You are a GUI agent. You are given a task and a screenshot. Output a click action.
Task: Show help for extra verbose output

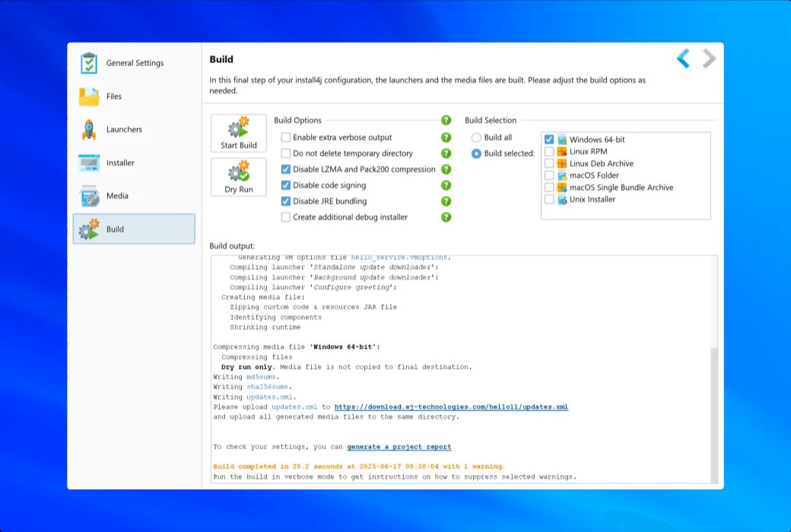(x=446, y=137)
